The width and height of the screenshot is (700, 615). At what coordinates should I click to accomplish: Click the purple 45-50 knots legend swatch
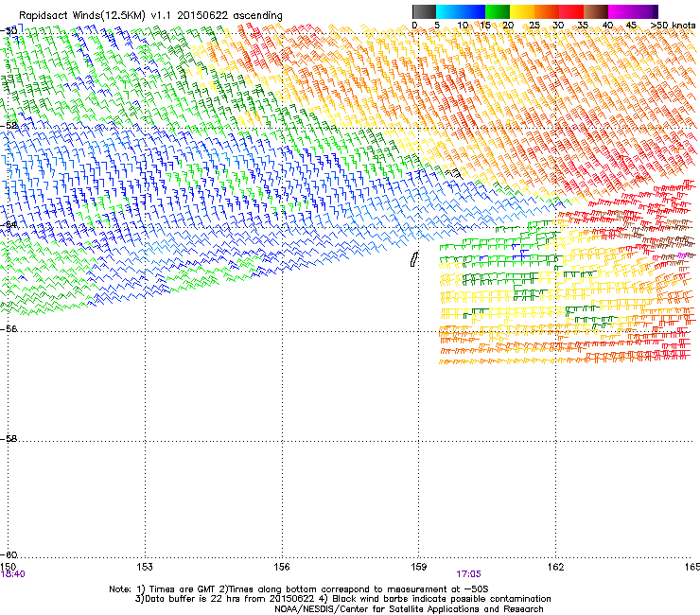pyautogui.click(x=645, y=11)
